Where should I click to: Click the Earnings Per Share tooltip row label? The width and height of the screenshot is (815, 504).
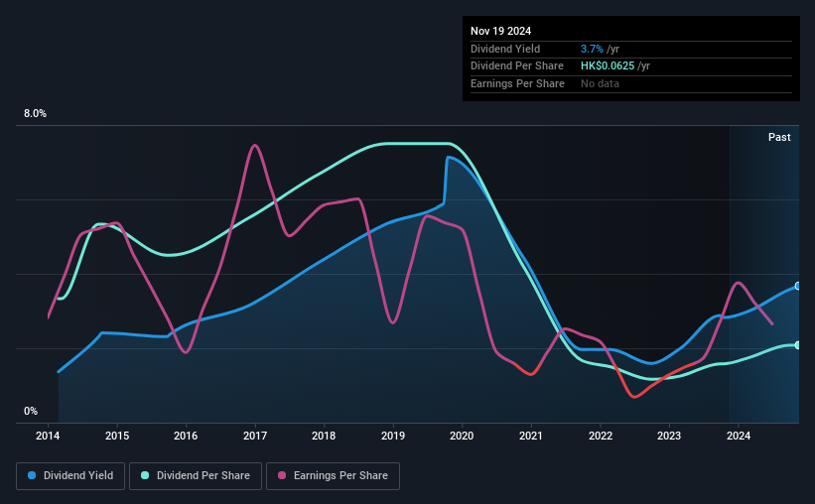[517, 83]
